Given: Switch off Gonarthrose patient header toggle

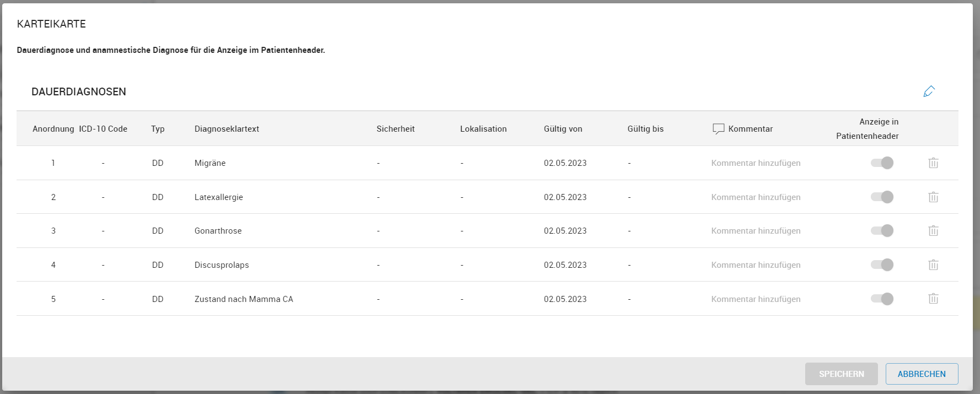Looking at the screenshot, I should [882, 231].
